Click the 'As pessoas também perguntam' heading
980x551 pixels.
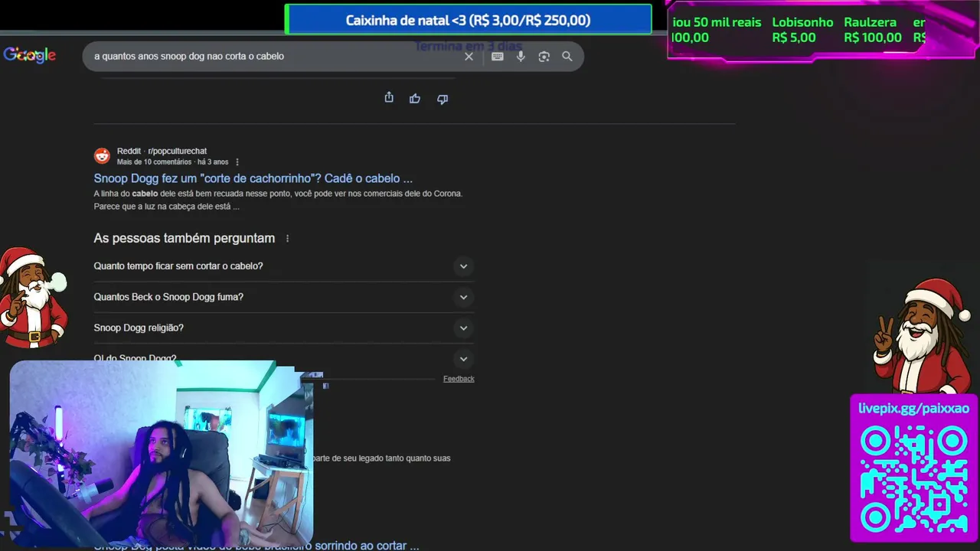tap(185, 239)
